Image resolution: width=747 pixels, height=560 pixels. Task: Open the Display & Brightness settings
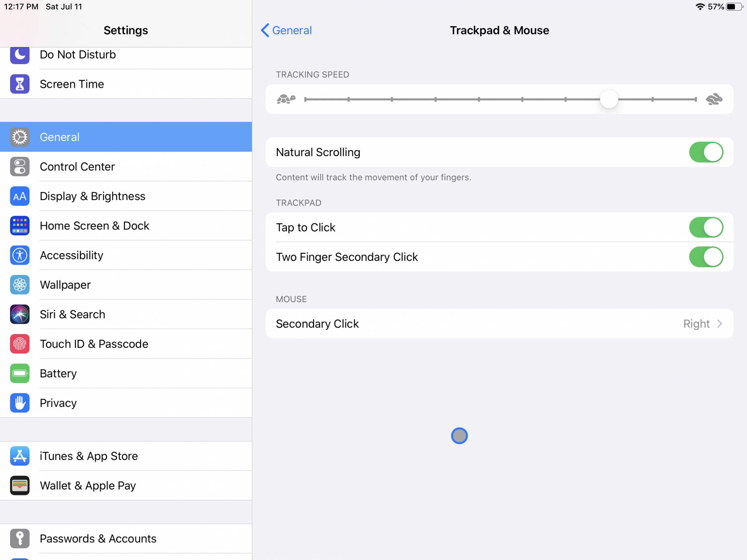pos(92,196)
